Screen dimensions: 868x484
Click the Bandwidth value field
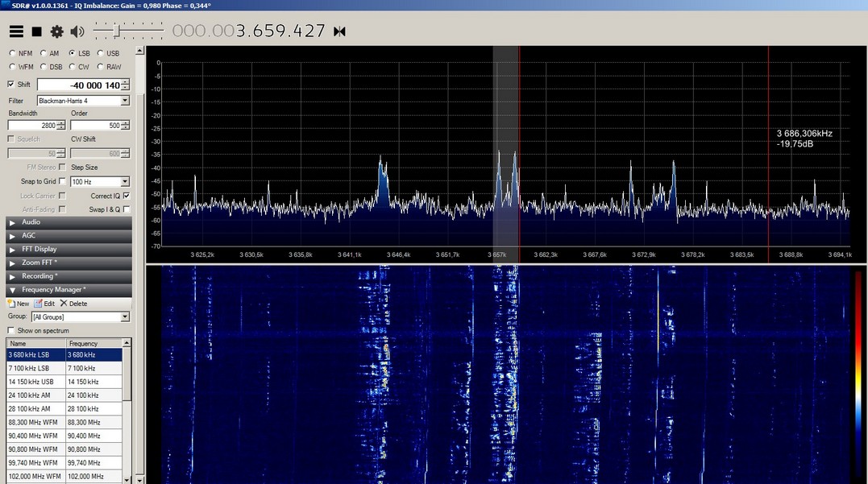[32, 126]
